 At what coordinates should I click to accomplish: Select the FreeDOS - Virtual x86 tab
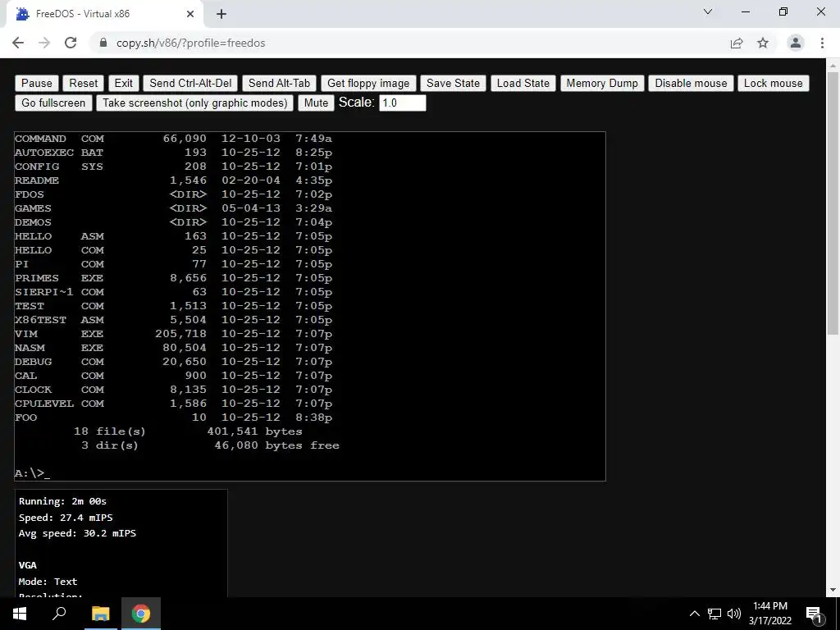click(x=105, y=14)
